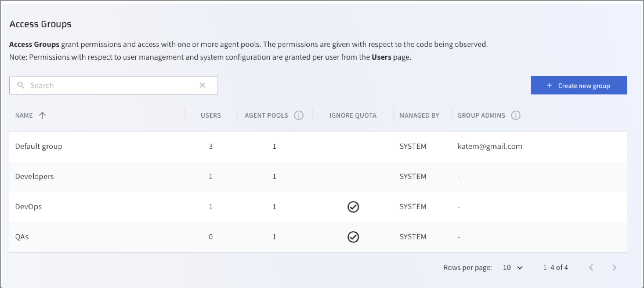The image size is (644, 288).
Task: Click the Name column sort arrow
Action: pyautogui.click(x=42, y=115)
